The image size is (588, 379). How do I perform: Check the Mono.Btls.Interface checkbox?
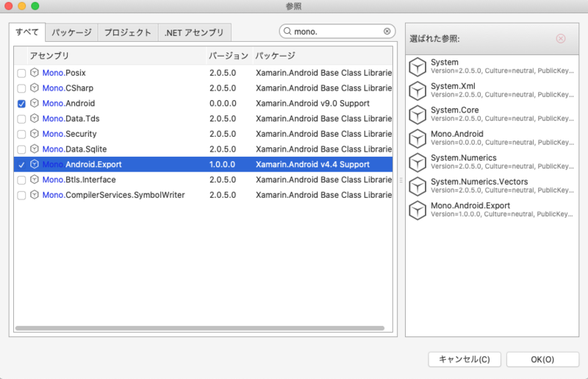[x=21, y=180]
